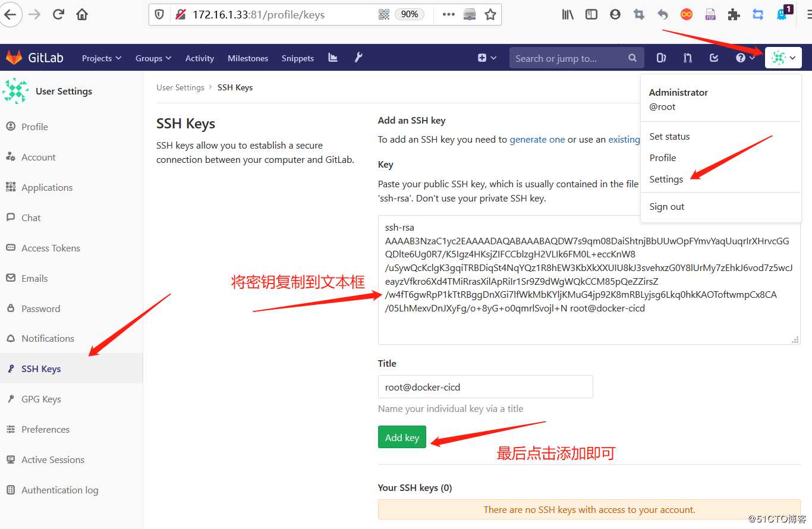
Task: Click the Title field with root@docker-cicd
Action: pos(486,387)
